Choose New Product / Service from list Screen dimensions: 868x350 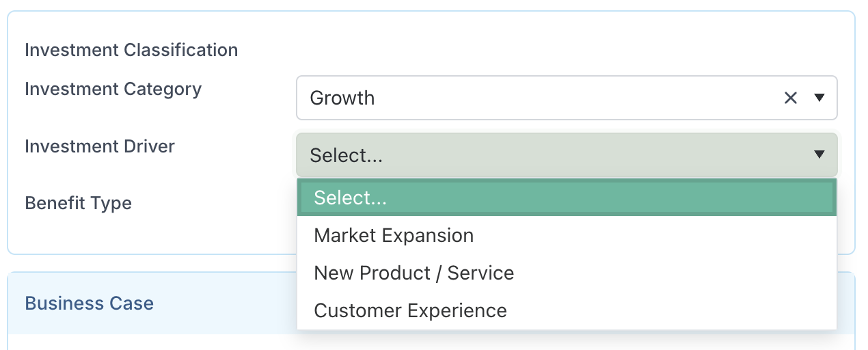(413, 273)
